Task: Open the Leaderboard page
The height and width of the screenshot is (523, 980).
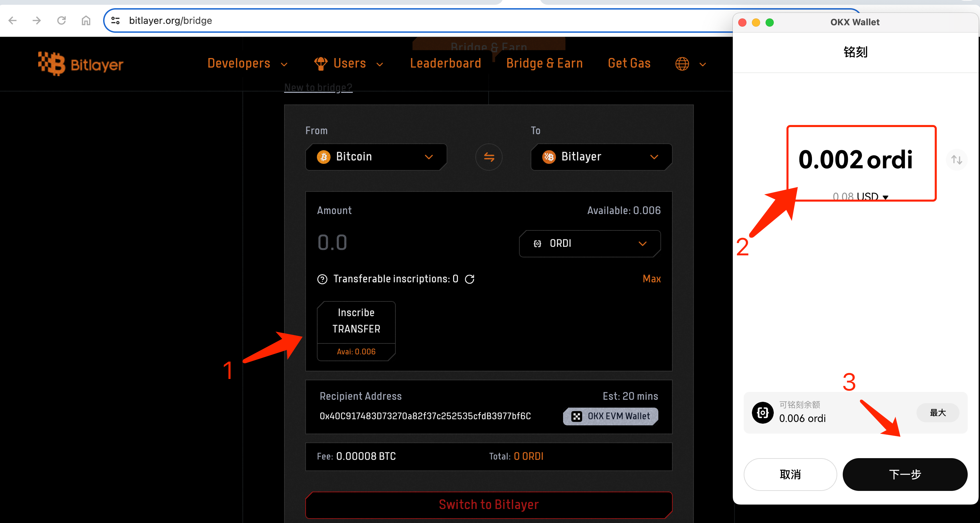Action: 445,63
